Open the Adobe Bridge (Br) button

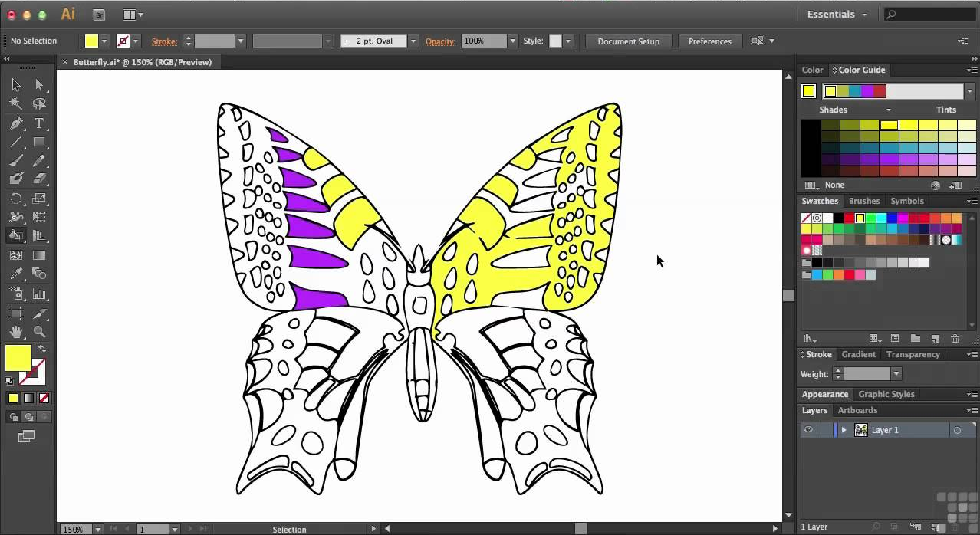click(99, 15)
